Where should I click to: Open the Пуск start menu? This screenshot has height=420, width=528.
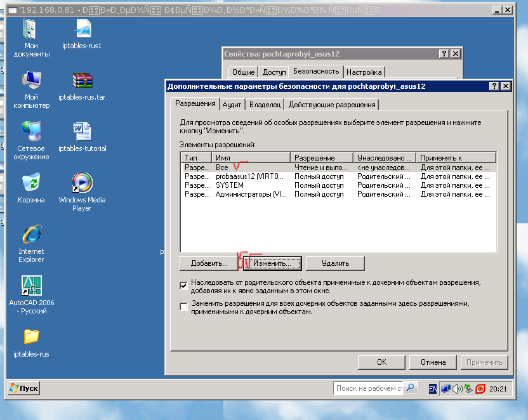tap(23, 388)
